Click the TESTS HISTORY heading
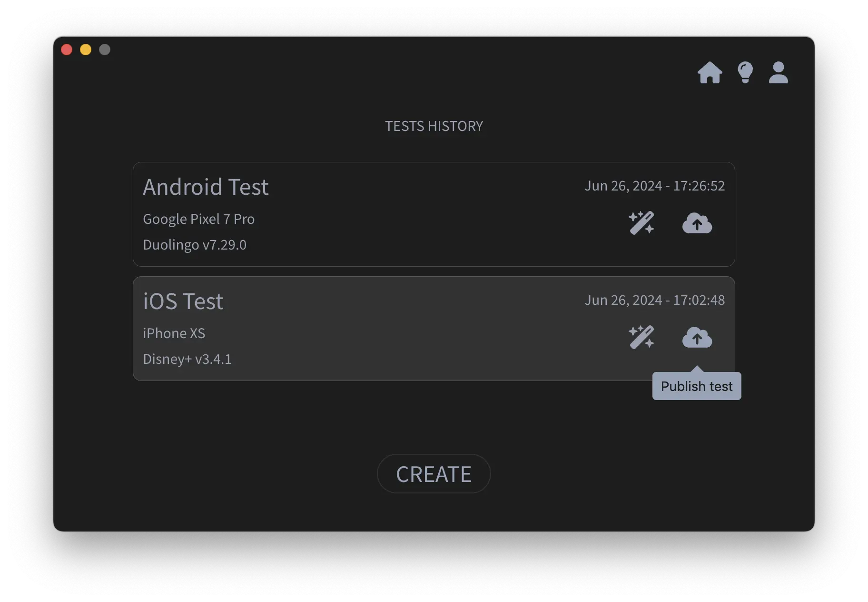Viewport: 868px width, 602px height. pyautogui.click(x=434, y=126)
